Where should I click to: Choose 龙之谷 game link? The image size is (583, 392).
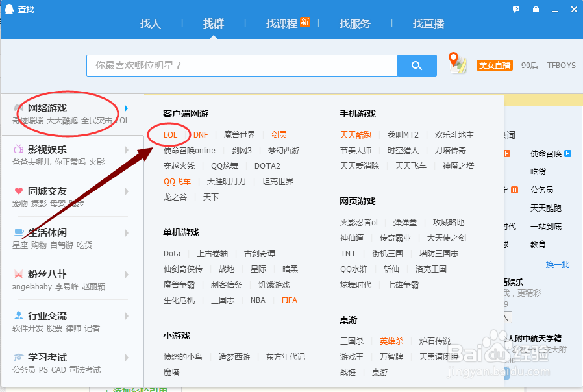[x=175, y=197]
